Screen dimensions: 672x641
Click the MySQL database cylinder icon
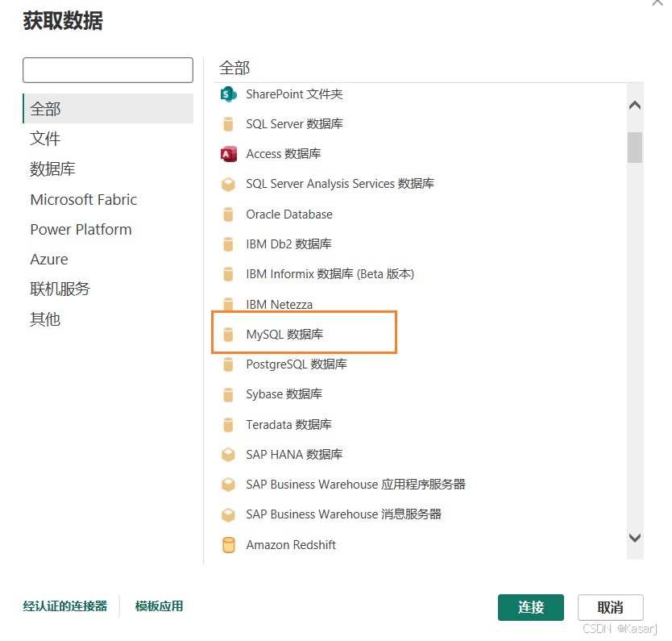[228, 335]
